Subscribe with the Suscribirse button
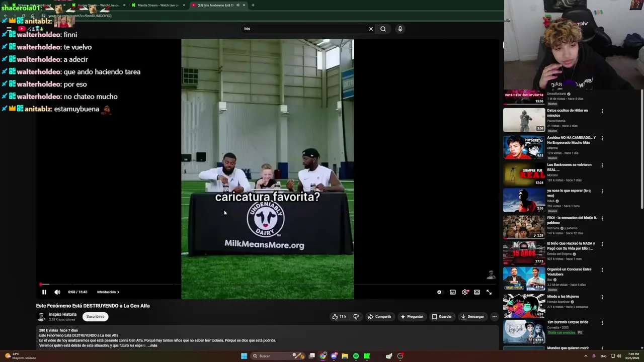This screenshot has width=644, height=362. tap(95, 317)
